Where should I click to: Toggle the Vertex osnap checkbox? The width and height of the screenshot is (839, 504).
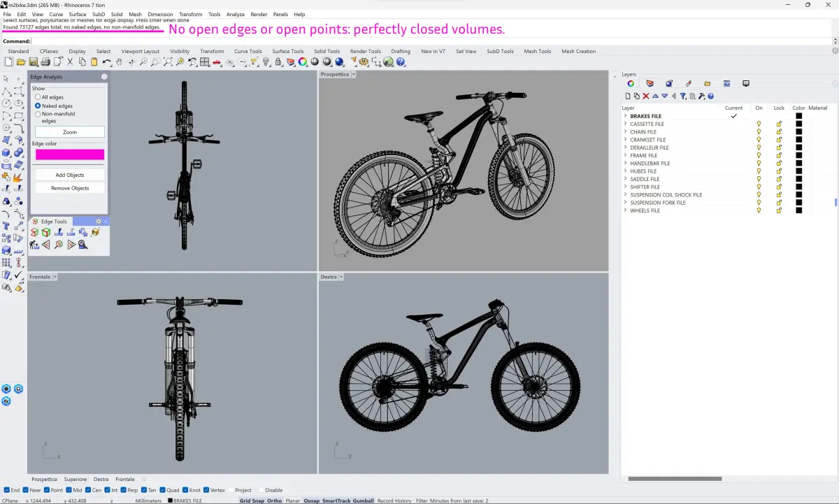[205, 490]
